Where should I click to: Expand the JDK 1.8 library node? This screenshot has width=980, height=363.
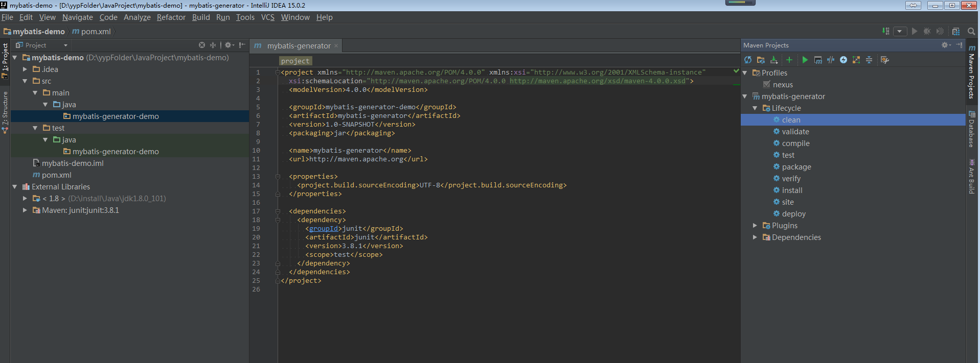[25, 199]
